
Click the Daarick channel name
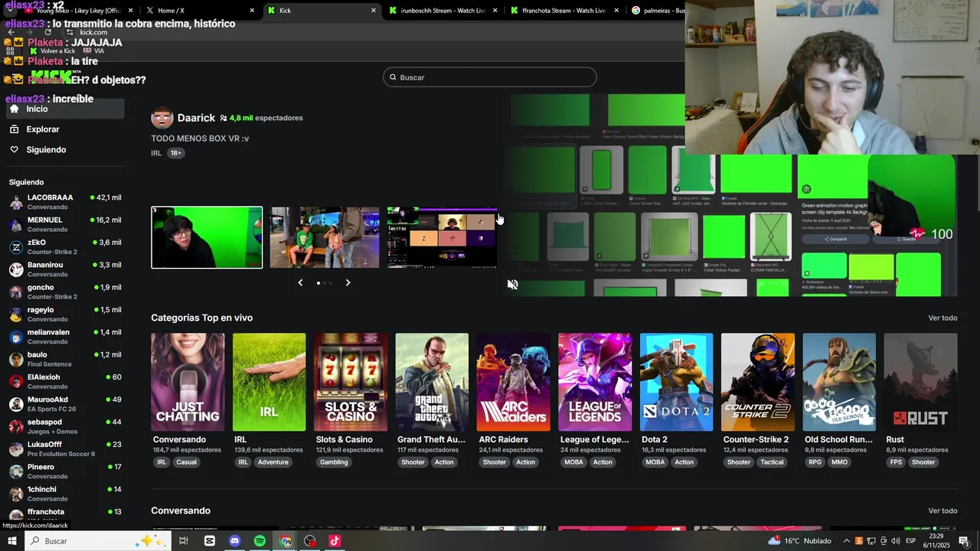point(196,118)
